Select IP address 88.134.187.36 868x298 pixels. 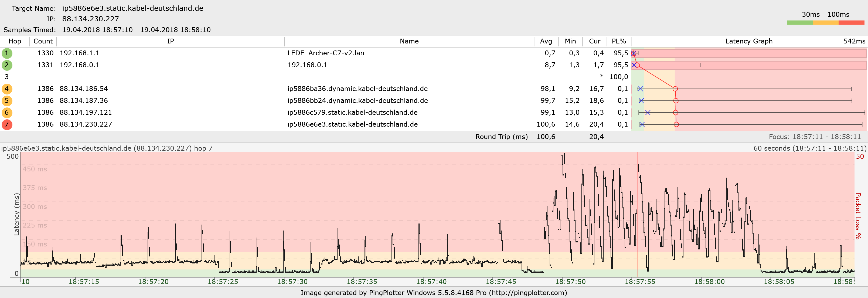(84, 100)
